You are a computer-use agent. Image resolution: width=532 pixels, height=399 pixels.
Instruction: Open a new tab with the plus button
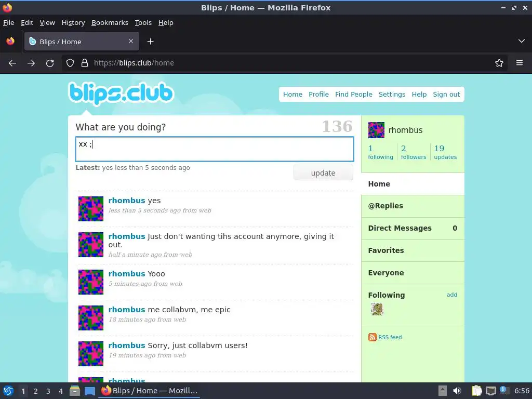(150, 42)
